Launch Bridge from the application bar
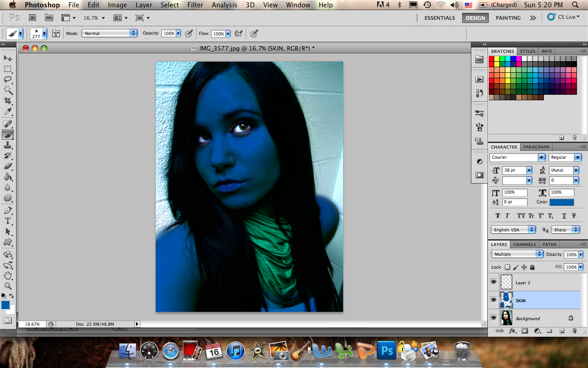The height and width of the screenshot is (368, 588). click(33, 17)
